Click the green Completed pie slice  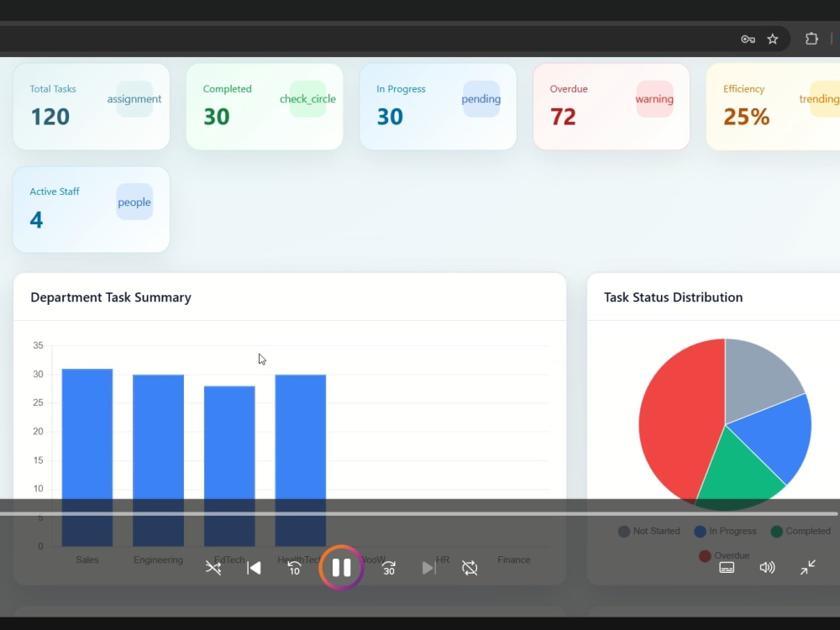coord(737,474)
